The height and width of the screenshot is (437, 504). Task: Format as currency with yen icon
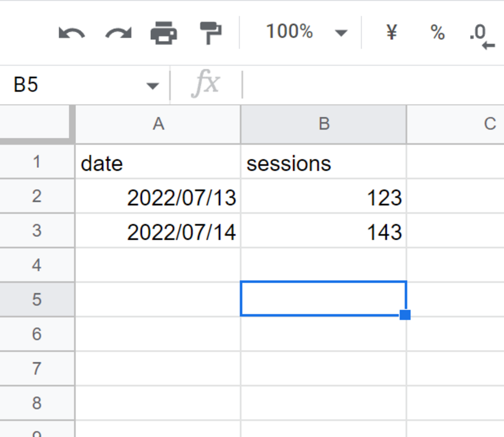392,32
